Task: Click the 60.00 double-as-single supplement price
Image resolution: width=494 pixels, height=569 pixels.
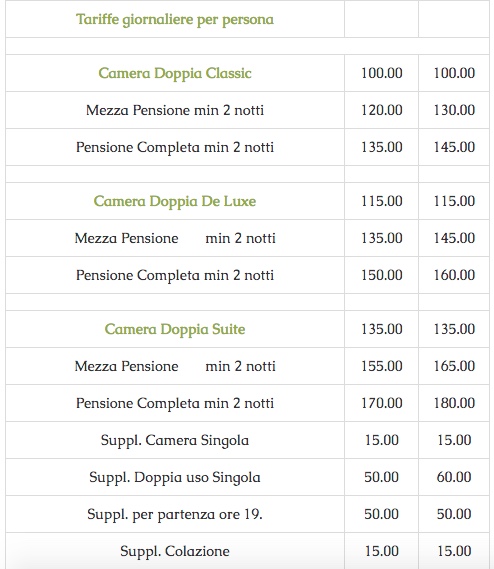Action: pos(454,478)
